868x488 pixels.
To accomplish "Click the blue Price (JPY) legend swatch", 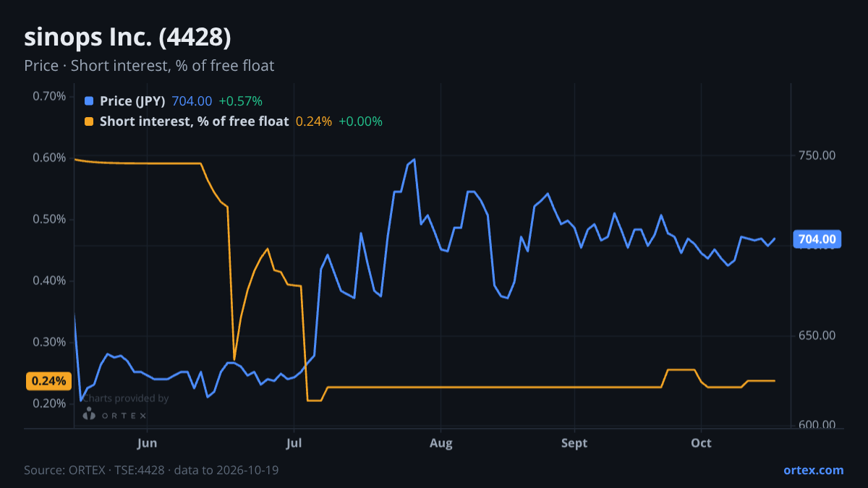I will tap(89, 101).
